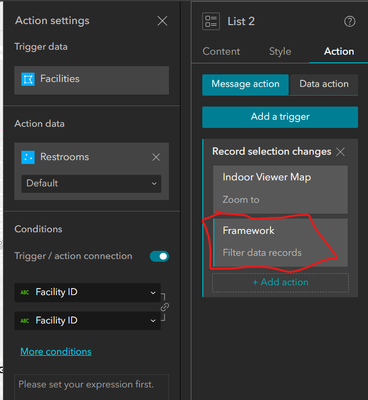Open the List 2 help icon
The width and height of the screenshot is (368, 400).
pyautogui.click(x=350, y=22)
